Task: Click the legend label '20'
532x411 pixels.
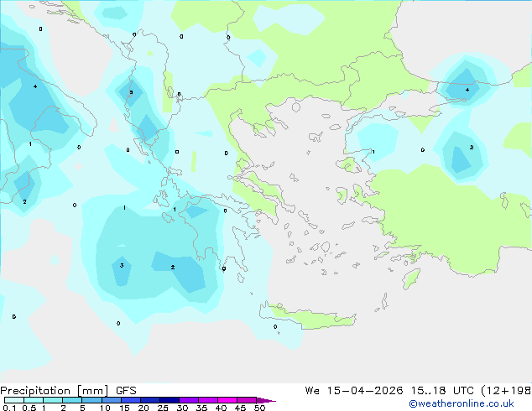Action: pos(143,408)
